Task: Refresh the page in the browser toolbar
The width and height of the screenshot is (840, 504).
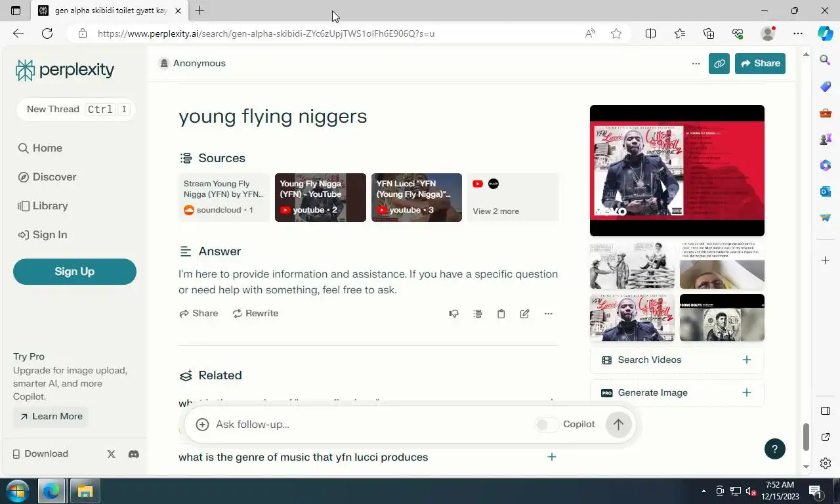Action: (x=47, y=33)
